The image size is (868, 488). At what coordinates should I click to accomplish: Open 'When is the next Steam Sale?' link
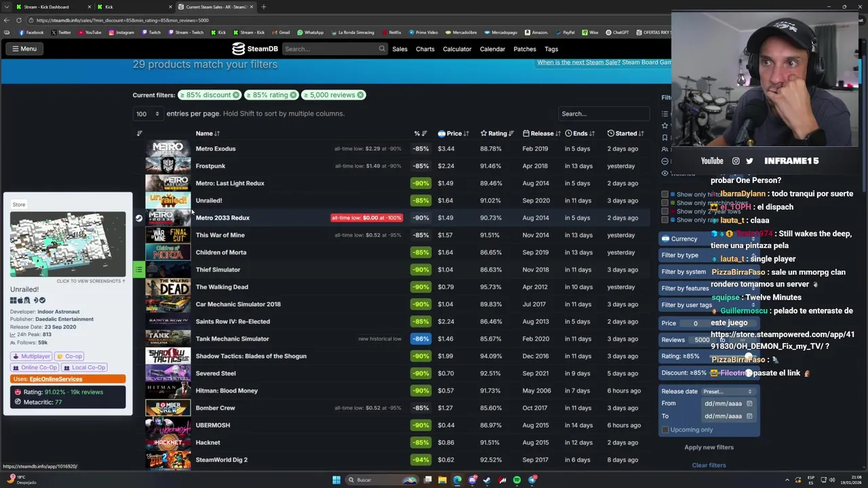pos(578,62)
